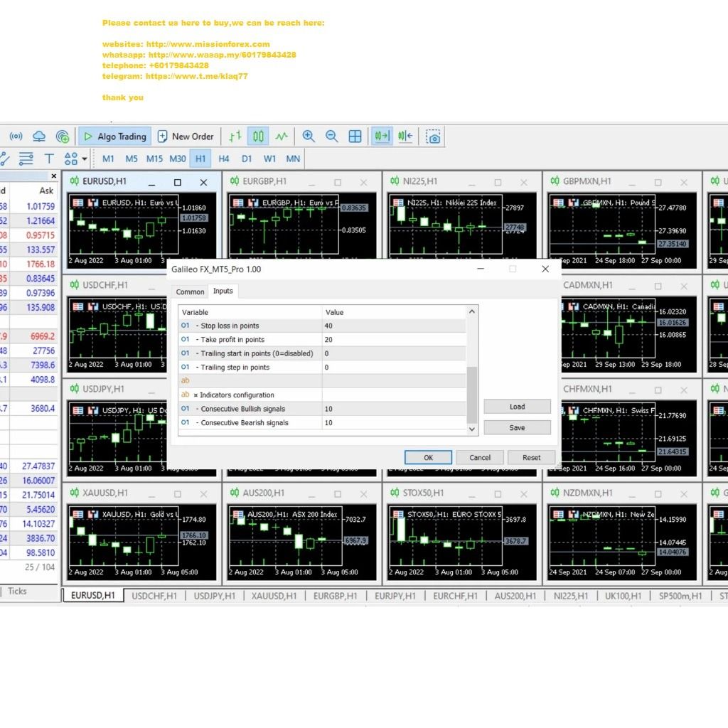This screenshot has height=728, width=728.
Task: Tile chart windows with the grid icon
Action: pyautogui.click(x=355, y=136)
